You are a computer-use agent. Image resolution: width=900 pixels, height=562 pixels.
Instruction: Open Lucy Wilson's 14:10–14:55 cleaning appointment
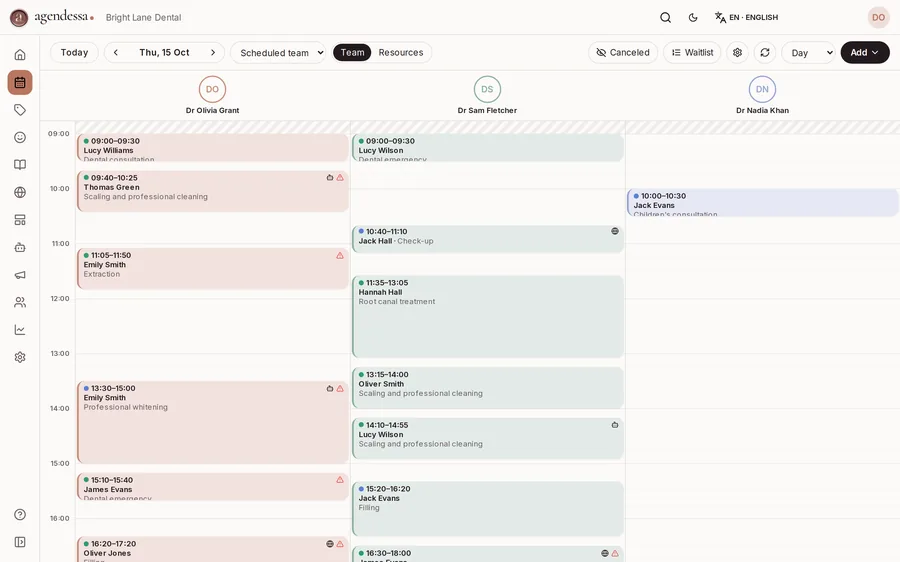[x=488, y=439]
